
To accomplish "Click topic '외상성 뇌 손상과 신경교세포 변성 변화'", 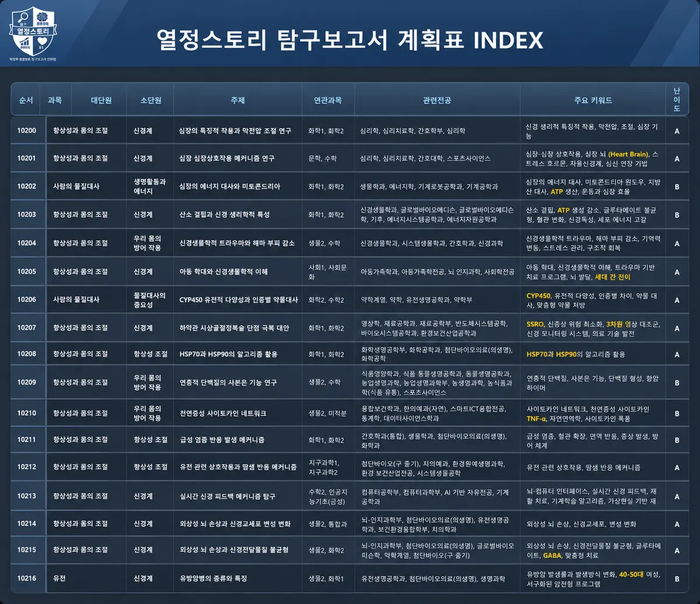I will (x=235, y=524).
